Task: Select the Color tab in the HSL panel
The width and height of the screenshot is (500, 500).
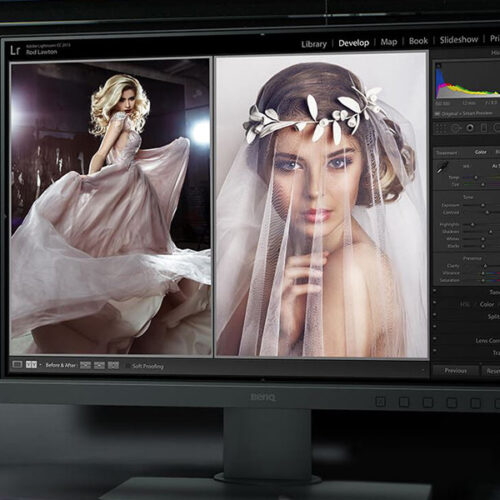Action: (487, 304)
